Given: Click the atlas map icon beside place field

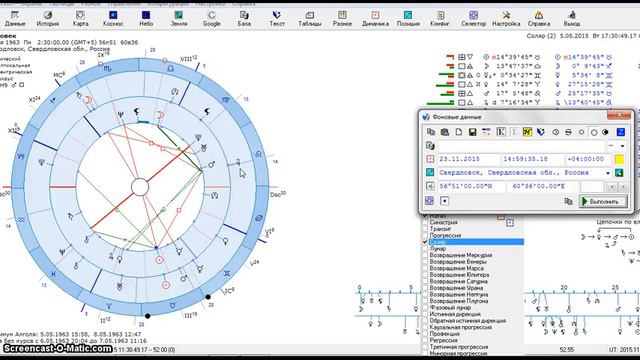Looking at the screenshot, I should pyautogui.click(x=619, y=173).
